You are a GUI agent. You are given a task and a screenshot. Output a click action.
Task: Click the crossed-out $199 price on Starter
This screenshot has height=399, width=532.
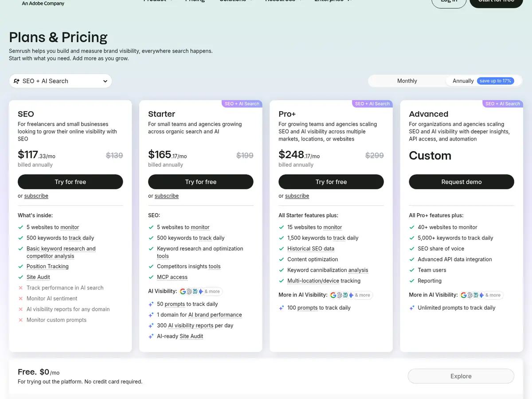pyautogui.click(x=245, y=156)
